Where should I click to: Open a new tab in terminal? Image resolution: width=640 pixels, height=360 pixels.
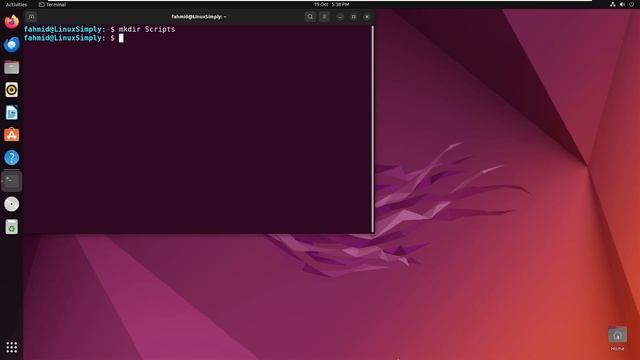(31, 17)
